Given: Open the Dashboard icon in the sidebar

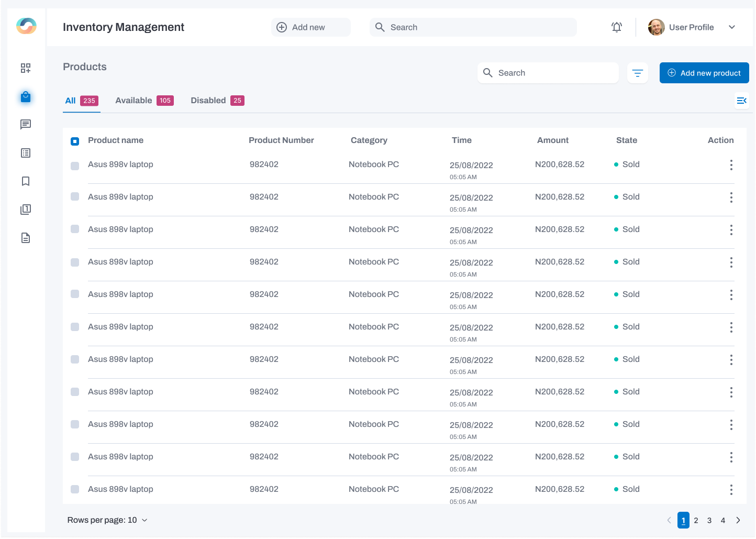Looking at the screenshot, I should coord(25,68).
